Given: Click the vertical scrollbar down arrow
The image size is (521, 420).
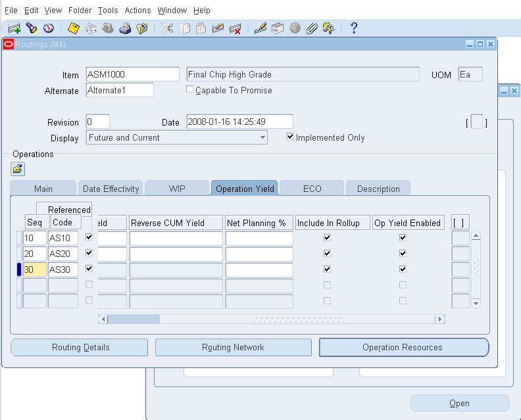Looking at the screenshot, I should click(476, 303).
